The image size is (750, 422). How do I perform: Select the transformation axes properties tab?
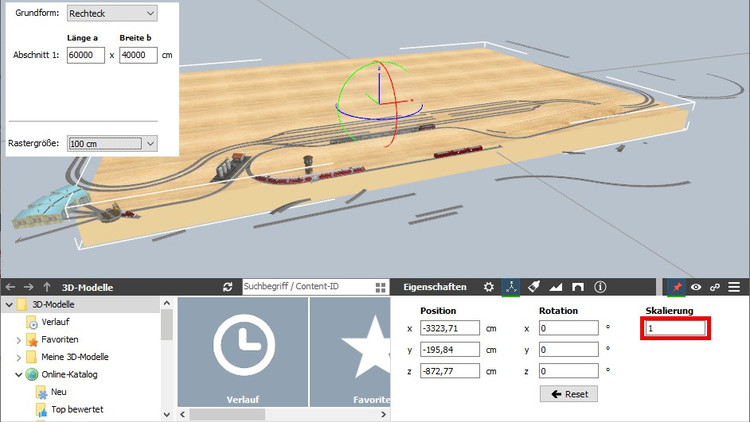(x=511, y=287)
